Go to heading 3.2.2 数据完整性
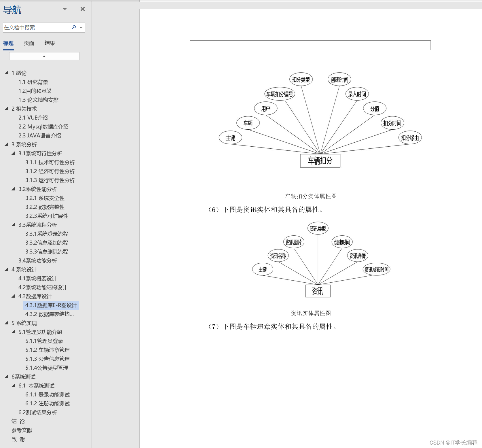 [x=45, y=207]
